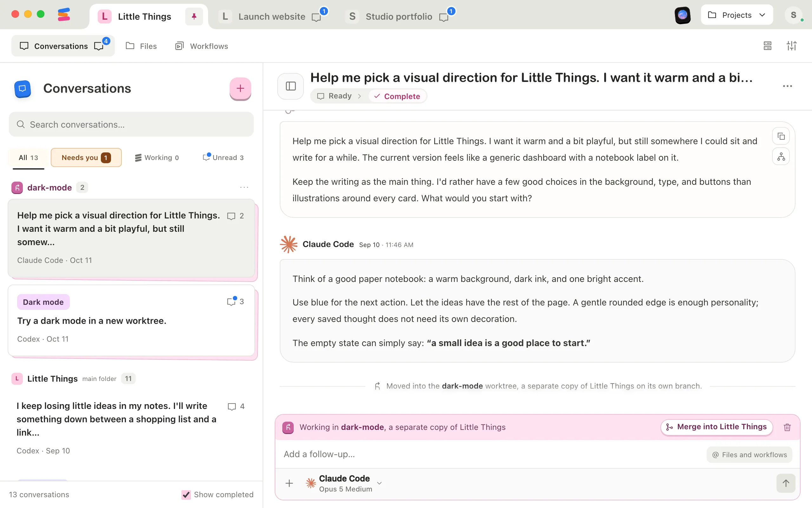Switch to the Launch website tab
This screenshot has width=812, height=508.
[273, 16]
